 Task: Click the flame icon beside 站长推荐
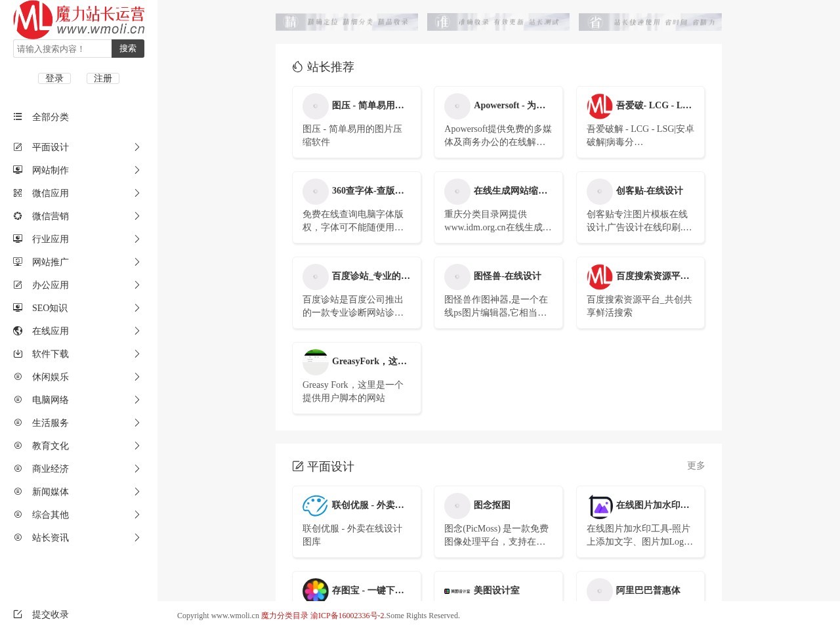297,66
